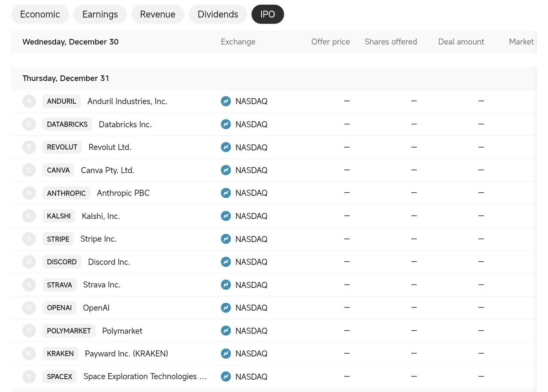Click the OpenAI letter avatar icon
This screenshot has height=392, width=548.
coord(29,307)
